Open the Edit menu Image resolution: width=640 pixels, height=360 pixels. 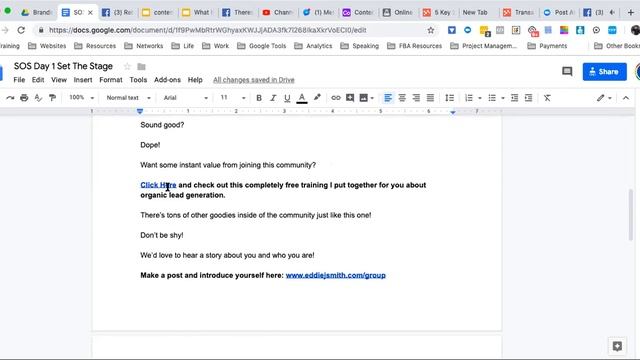pos(38,80)
